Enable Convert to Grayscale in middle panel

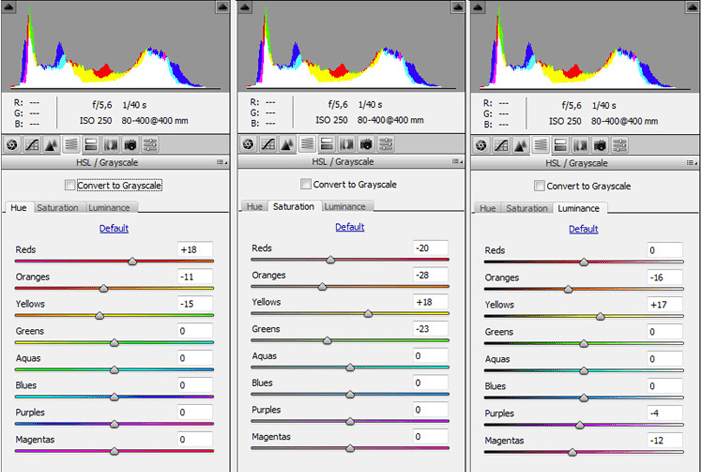pyautogui.click(x=306, y=185)
